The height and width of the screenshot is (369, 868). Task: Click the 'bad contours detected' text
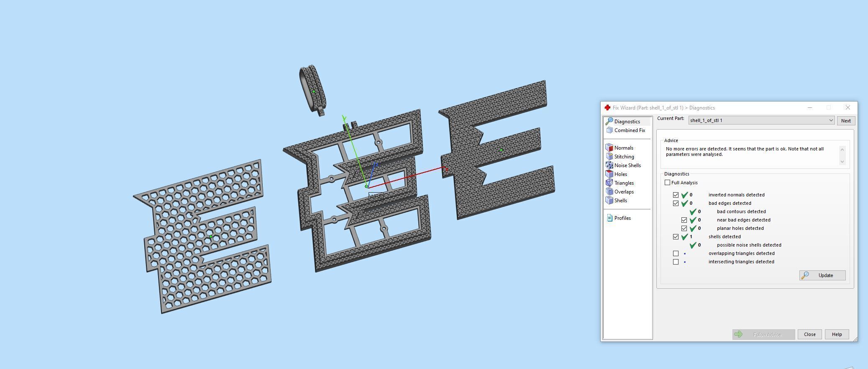click(x=741, y=211)
